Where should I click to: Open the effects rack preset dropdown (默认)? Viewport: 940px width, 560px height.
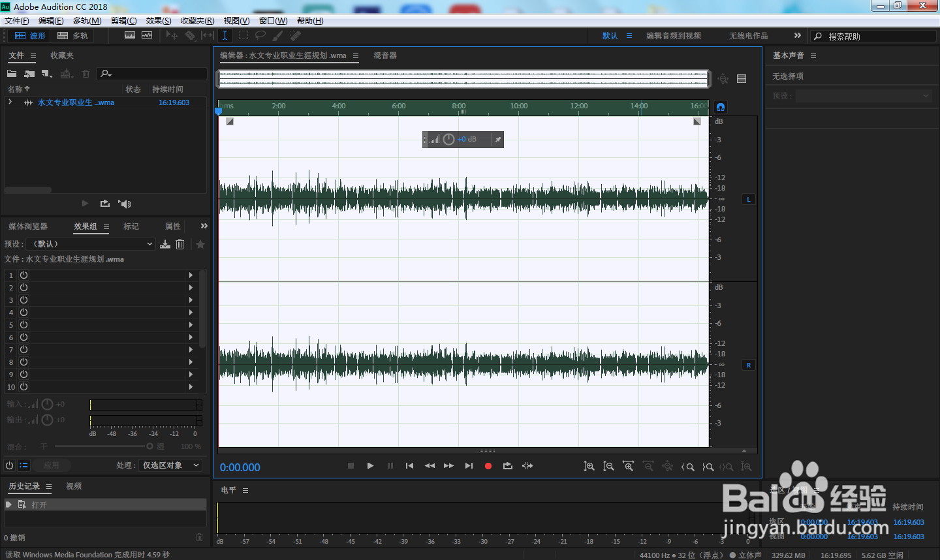(91, 244)
